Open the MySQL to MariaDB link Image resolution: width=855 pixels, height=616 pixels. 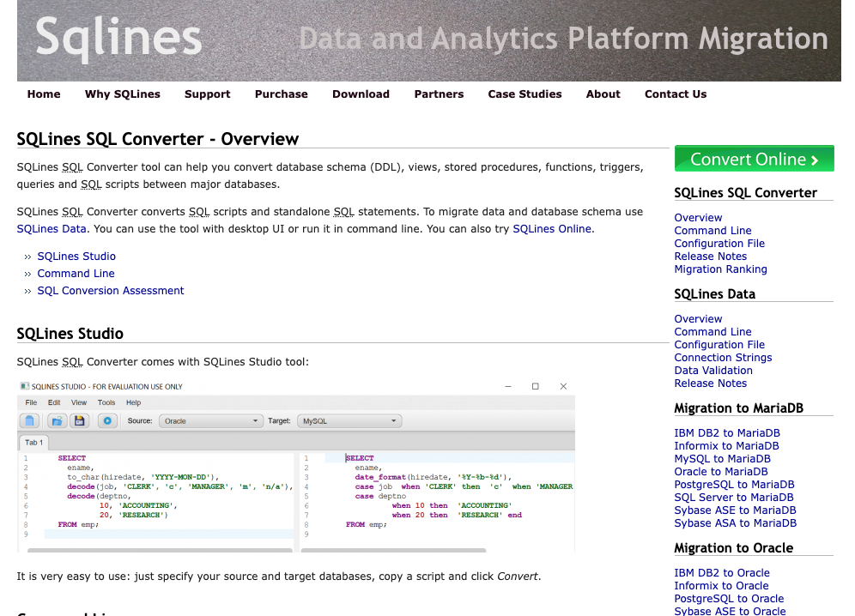point(723,459)
